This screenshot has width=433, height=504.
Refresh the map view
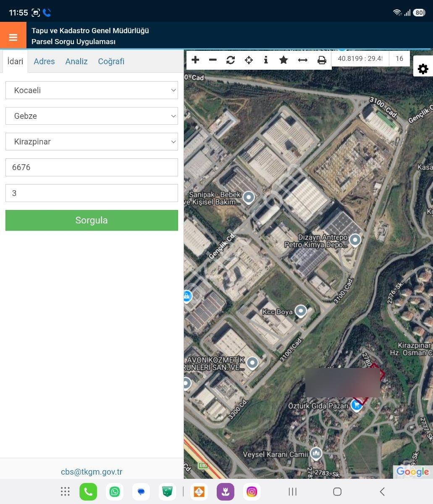pyautogui.click(x=231, y=60)
